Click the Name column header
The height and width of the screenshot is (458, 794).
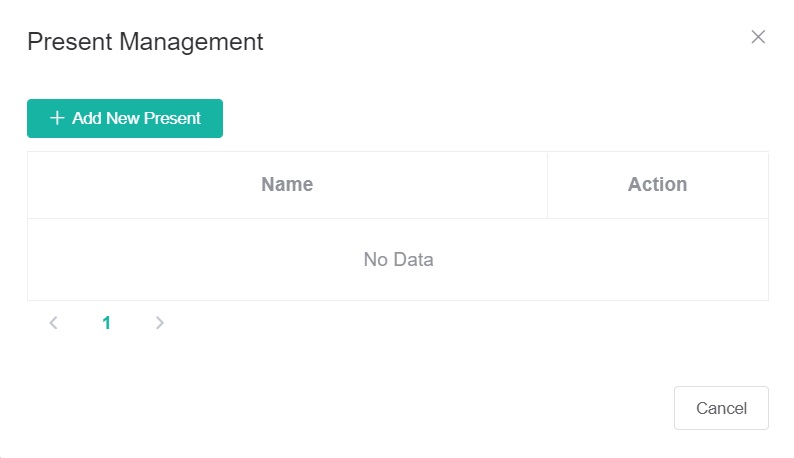tap(287, 185)
